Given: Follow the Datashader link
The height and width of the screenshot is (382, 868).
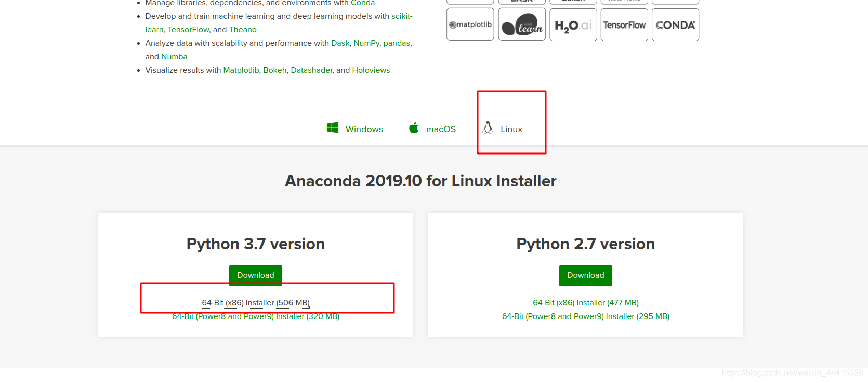Looking at the screenshot, I should (311, 70).
